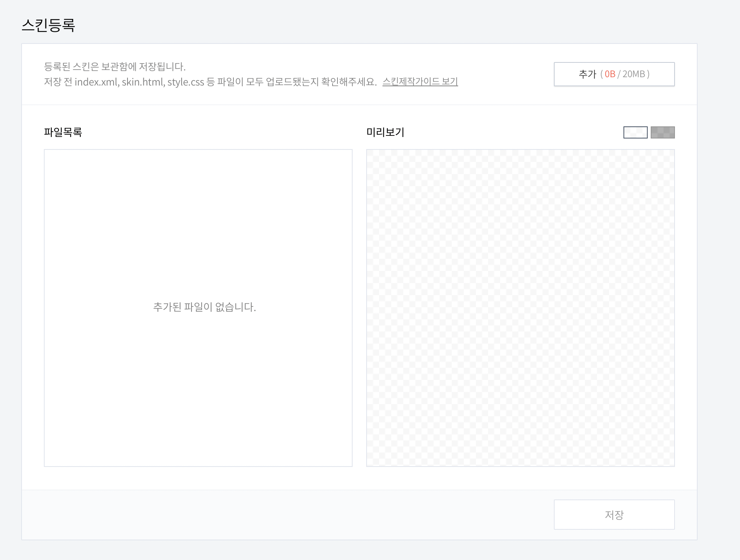This screenshot has height=560, width=740.
Task: Click the 파일목록 section label
Action: pos(63,132)
